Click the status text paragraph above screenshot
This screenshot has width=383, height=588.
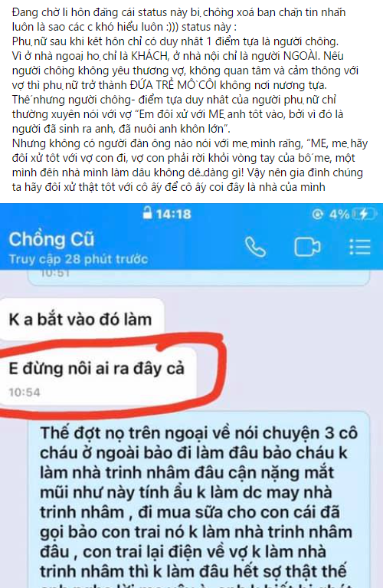click(190, 100)
